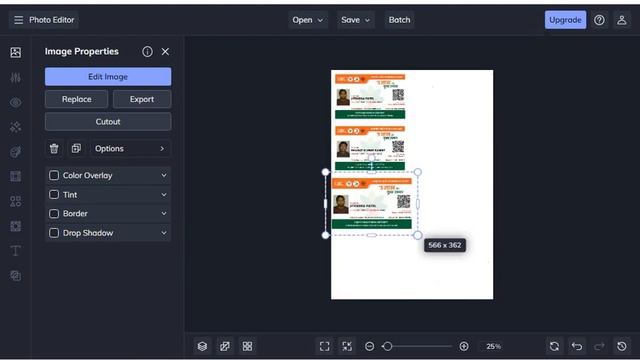Open the Effects sparkle icon

click(16, 127)
